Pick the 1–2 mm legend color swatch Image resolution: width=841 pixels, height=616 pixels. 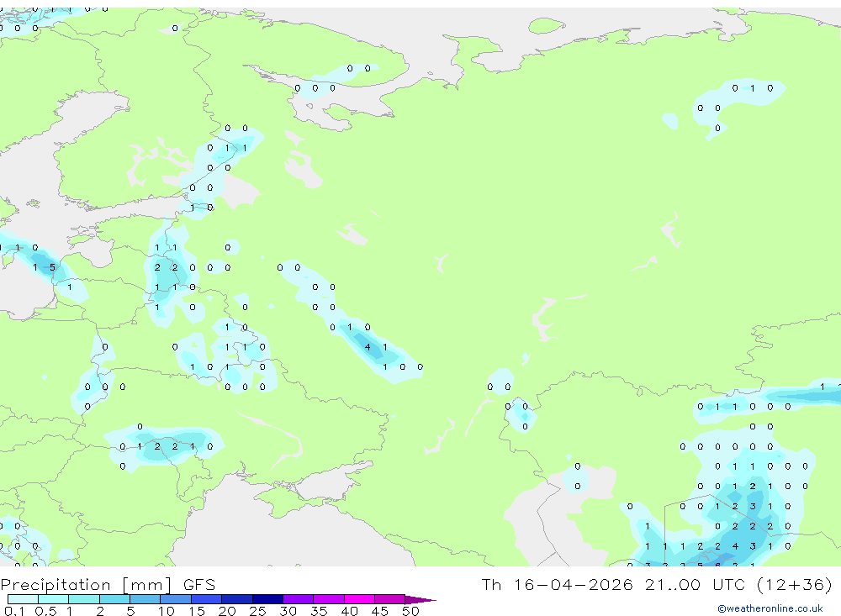pyautogui.click(x=84, y=599)
